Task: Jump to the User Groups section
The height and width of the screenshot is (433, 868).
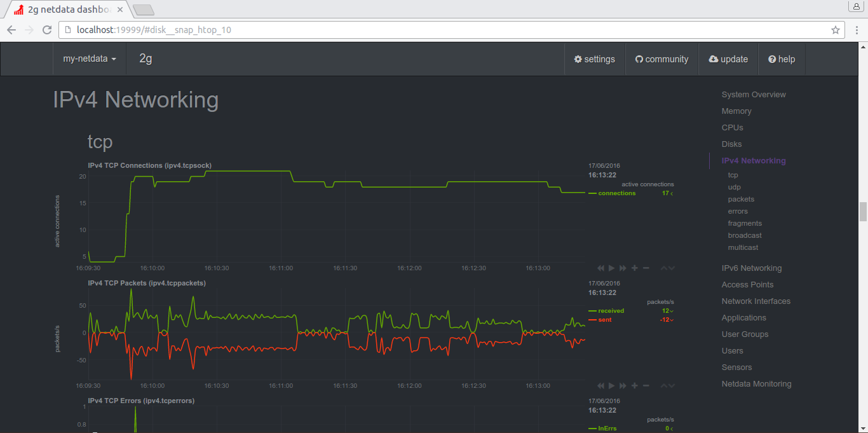Action: tap(745, 334)
